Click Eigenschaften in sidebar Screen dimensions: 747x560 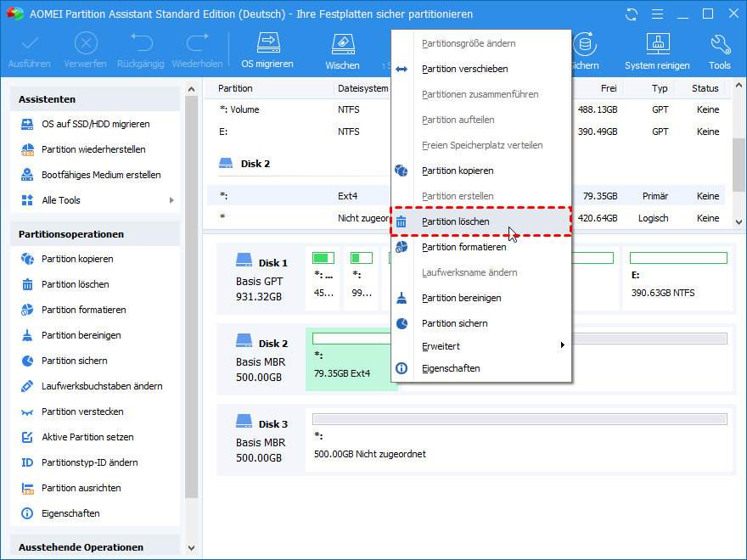pyautogui.click(x=95, y=514)
